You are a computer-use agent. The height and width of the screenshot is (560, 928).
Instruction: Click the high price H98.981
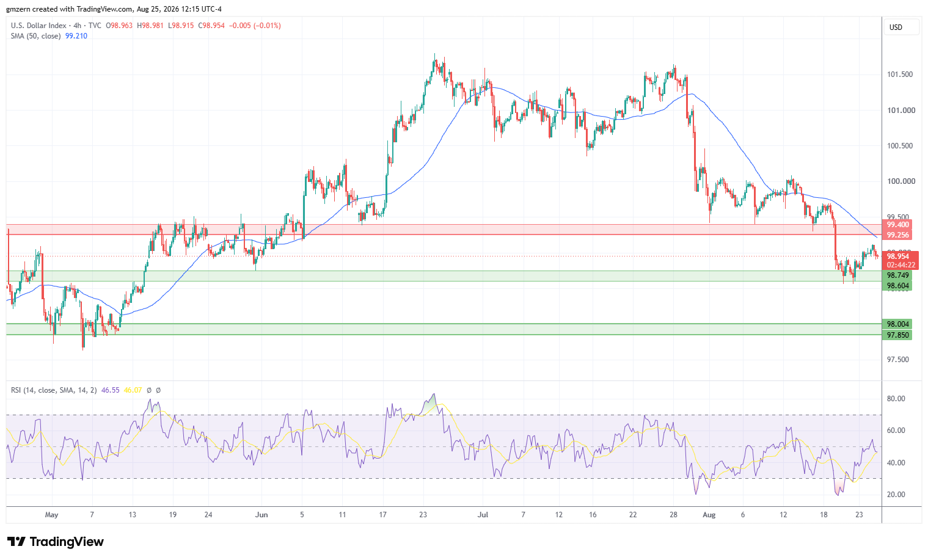(150, 26)
